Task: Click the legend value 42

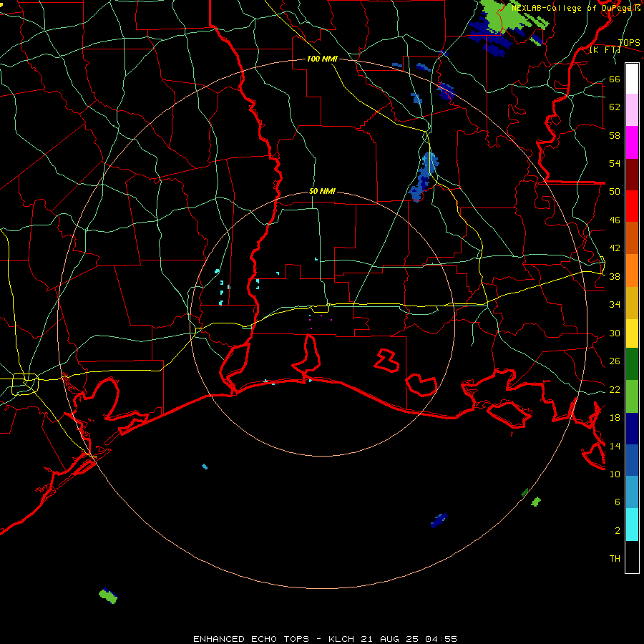Action: [615, 248]
